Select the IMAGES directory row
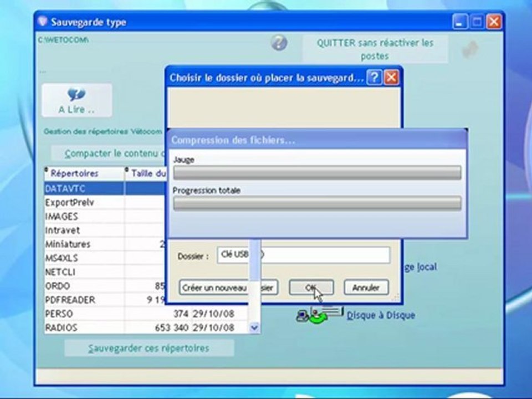The height and width of the screenshot is (399, 532). pyautogui.click(x=105, y=217)
